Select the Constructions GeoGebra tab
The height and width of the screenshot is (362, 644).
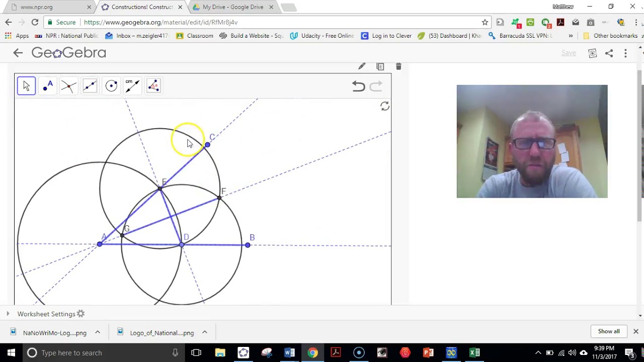141,7
